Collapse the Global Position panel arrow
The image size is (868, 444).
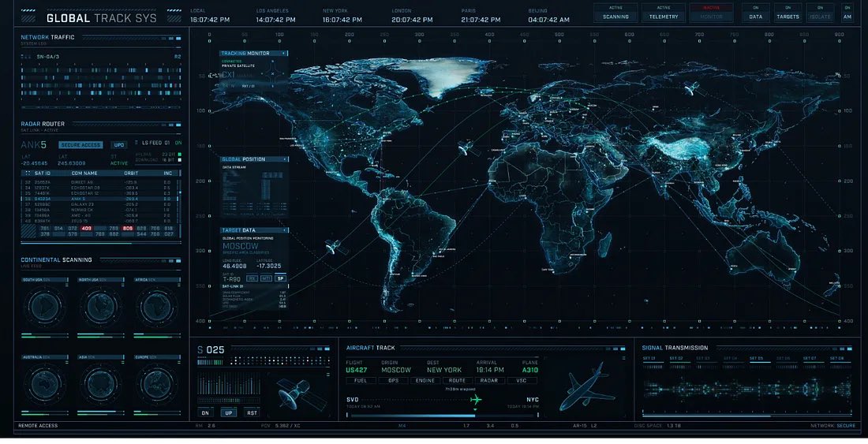[x=285, y=159]
